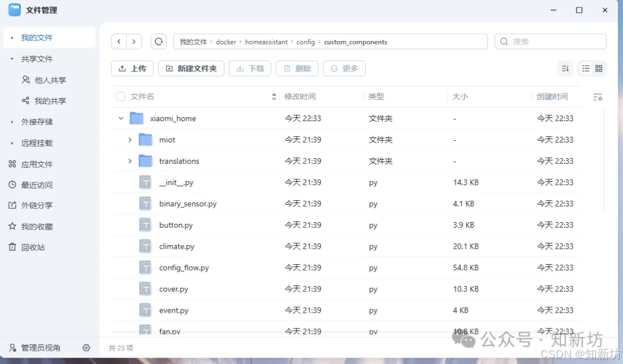Open the settings gear beside 管理员视角
Viewport: 623px width, 364px height.
click(86, 348)
